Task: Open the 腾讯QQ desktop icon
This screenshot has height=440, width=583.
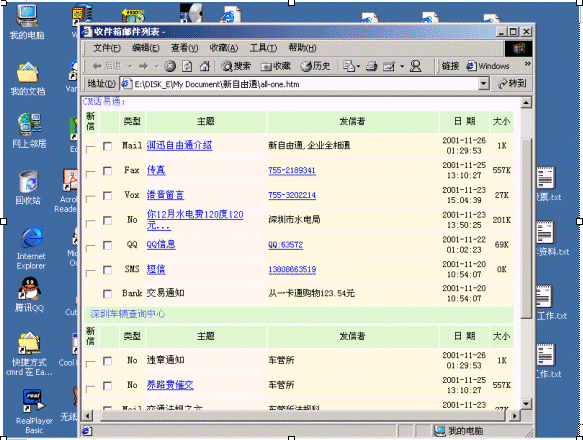Action: 29,295
